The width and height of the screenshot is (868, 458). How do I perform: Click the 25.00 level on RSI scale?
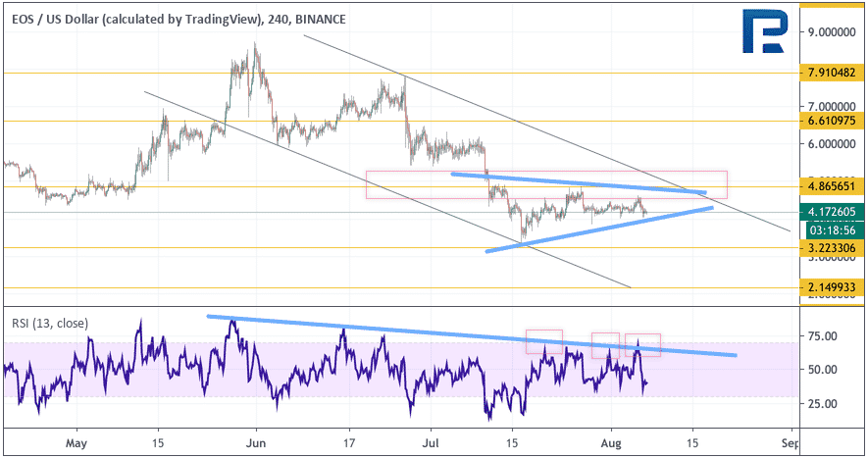coord(822,404)
